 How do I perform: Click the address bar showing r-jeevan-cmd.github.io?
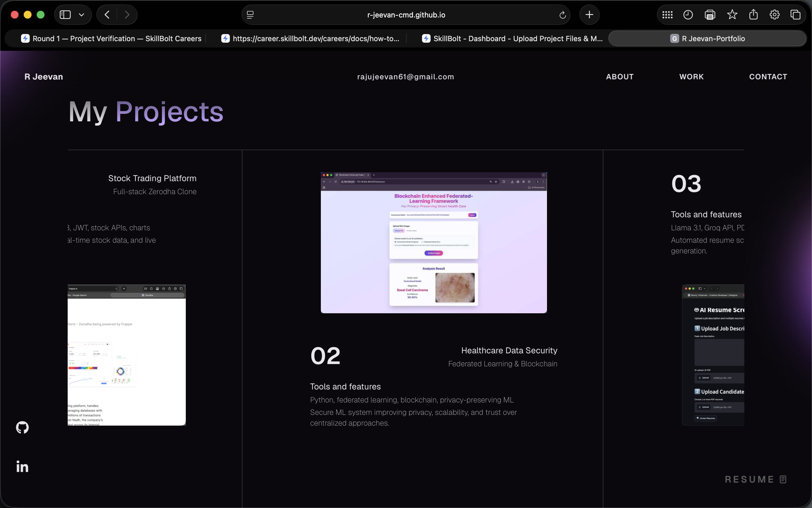tap(406, 15)
